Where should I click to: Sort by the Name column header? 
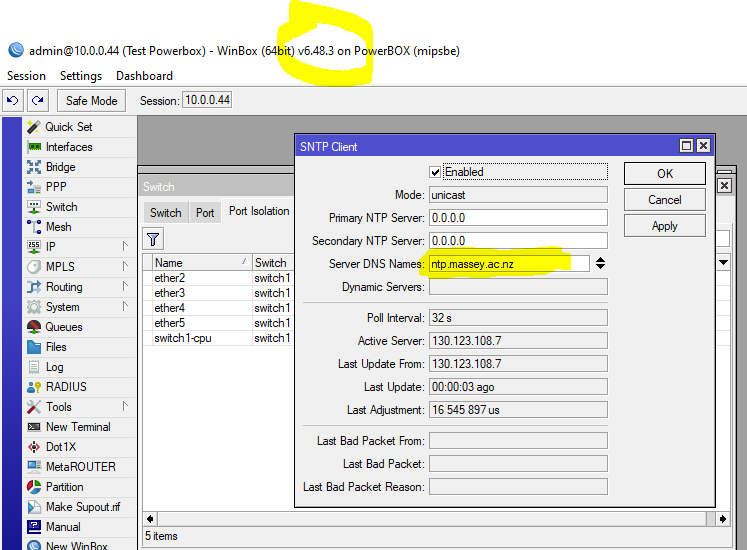coord(202,263)
